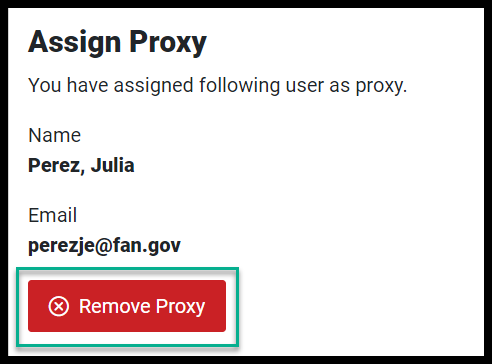This screenshot has height=364, width=492.
Task: Click the Email field label
Action: (x=53, y=215)
